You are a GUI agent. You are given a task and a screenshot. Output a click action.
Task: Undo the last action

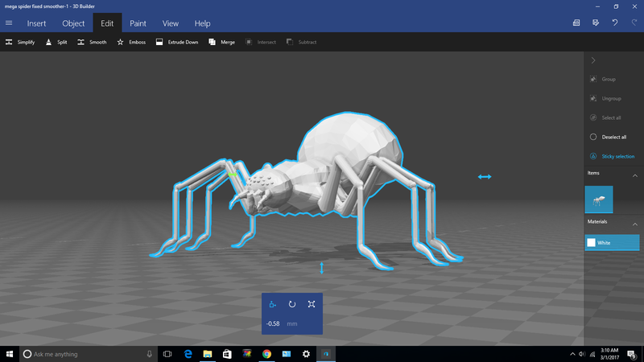615,23
